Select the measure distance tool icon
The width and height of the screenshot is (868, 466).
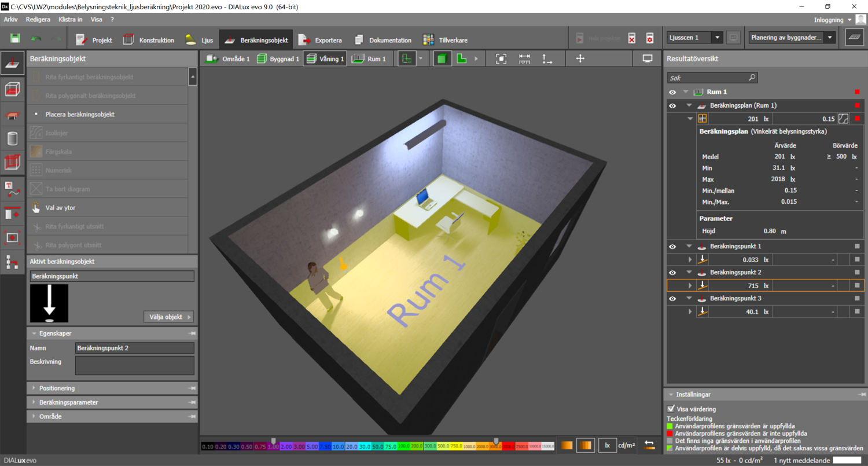pos(524,59)
